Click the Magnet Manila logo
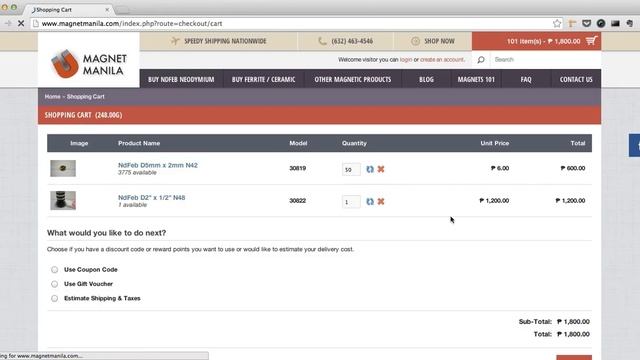The image size is (640, 360). point(89,64)
